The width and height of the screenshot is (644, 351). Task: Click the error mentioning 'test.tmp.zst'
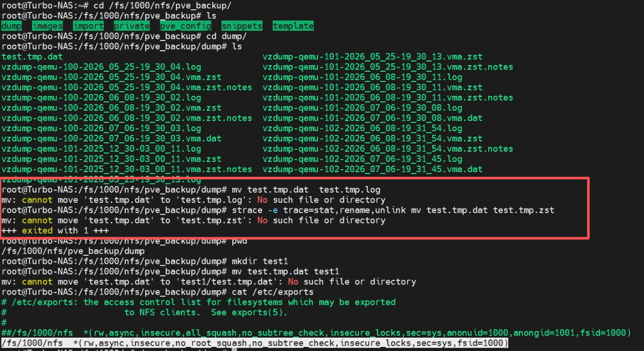(193, 220)
